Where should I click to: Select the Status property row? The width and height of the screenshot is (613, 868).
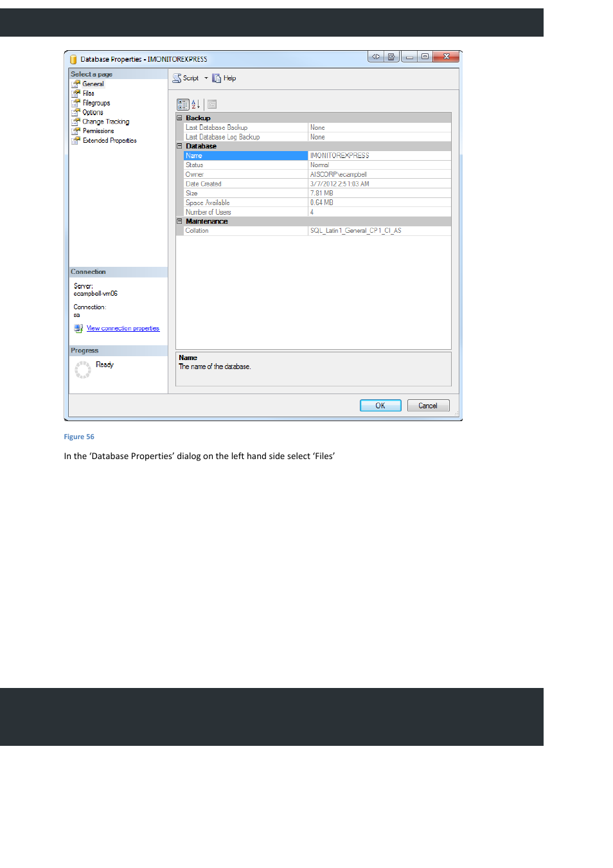317,165
